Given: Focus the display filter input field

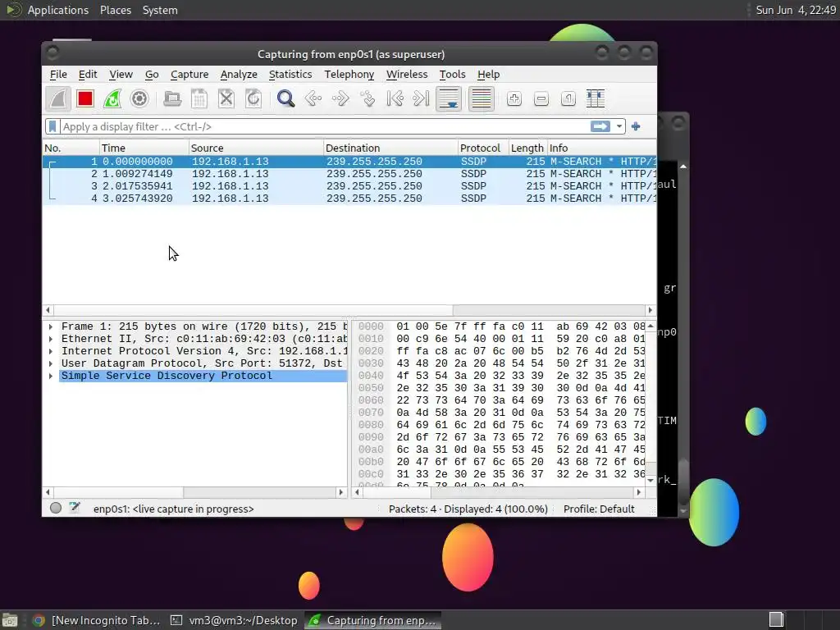Looking at the screenshot, I should tap(324, 127).
